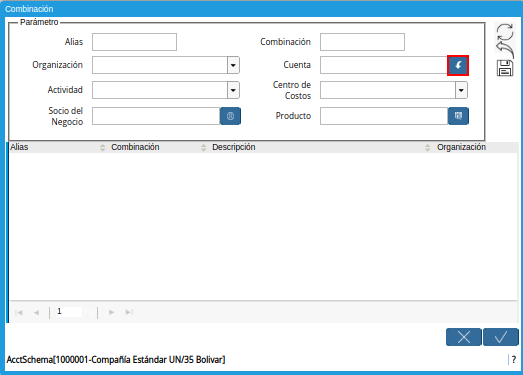Screen dimensions: 523x375
Task: Click the refresh icon at top right
Action: (x=505, y=32)
